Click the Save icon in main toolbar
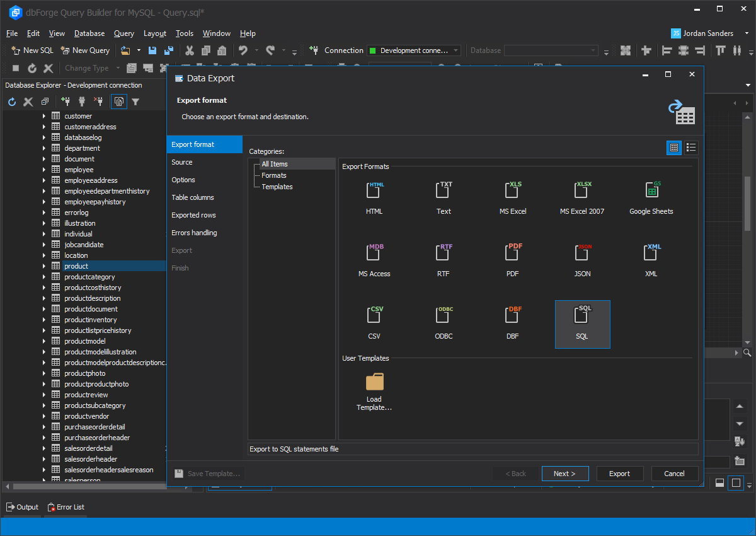The width and height of the screenshot is (756, 536). click(x=152, y=50)
